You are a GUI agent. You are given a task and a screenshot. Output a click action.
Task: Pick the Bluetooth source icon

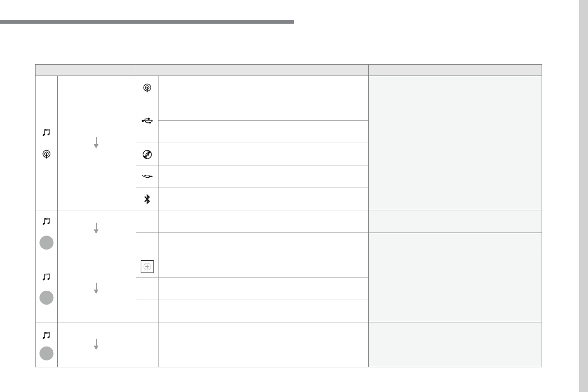coord(147,199)
